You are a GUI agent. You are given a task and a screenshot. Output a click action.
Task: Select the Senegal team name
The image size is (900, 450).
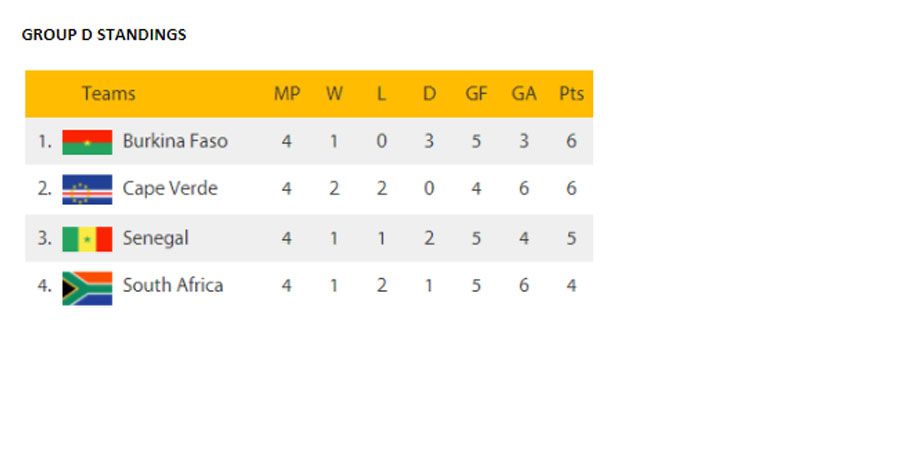(x=155, y=238)
